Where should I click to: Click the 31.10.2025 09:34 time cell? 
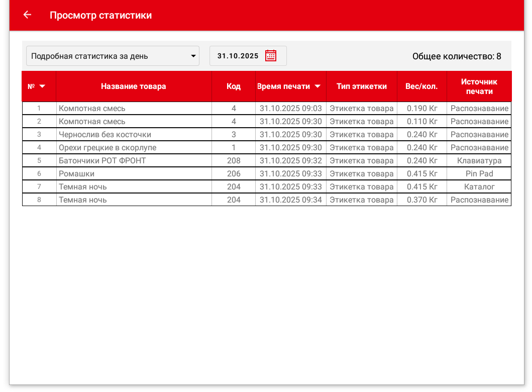coord(290,200)
